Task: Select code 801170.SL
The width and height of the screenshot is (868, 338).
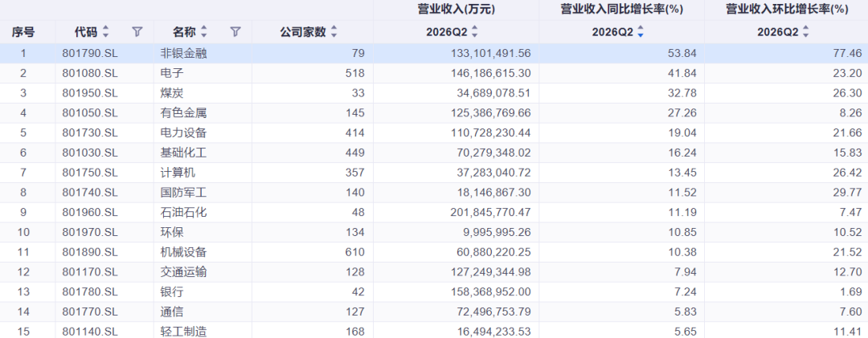Action: [x=90, y=272]
